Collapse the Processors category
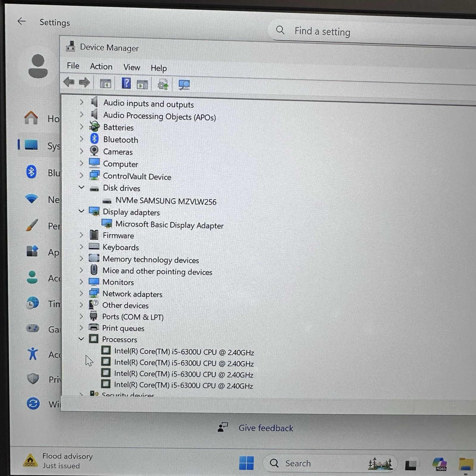 pos(81,339)
